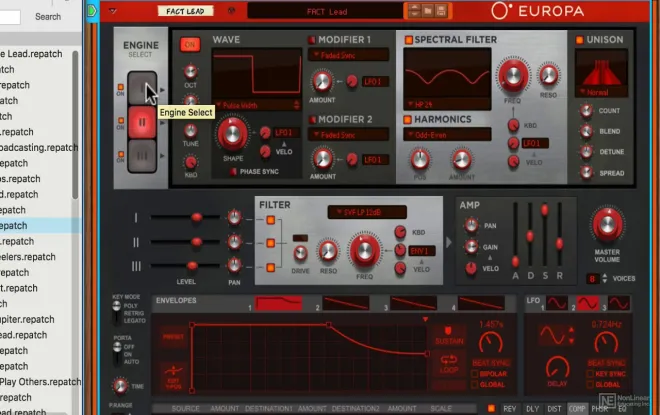Click the green rack fold arrow
The height and width of the screenshot is (415, 660).
pyautogui.click(x=92, y=11)
